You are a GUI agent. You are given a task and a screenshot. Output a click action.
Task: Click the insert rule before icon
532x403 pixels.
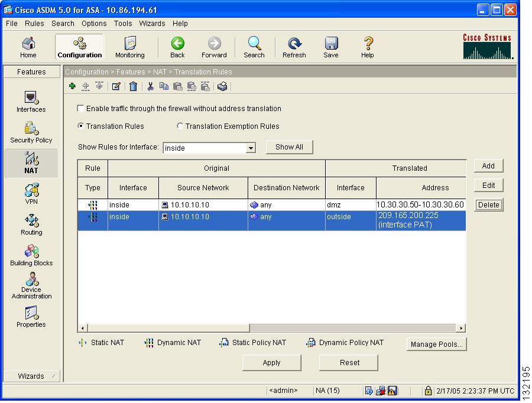[86, 86]
